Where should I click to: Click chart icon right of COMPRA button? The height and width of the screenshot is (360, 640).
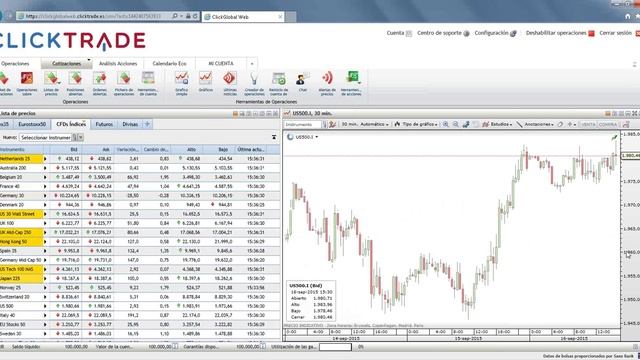click(626, 124)
